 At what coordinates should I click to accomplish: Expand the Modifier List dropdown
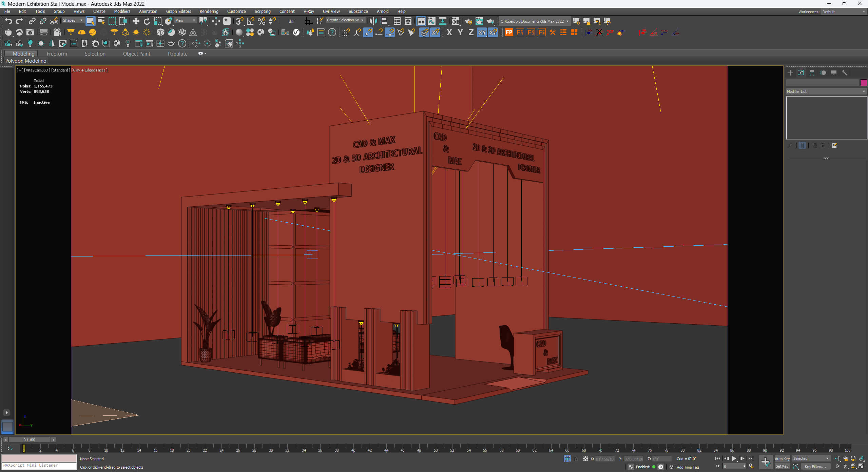click(x=826, y=91)
